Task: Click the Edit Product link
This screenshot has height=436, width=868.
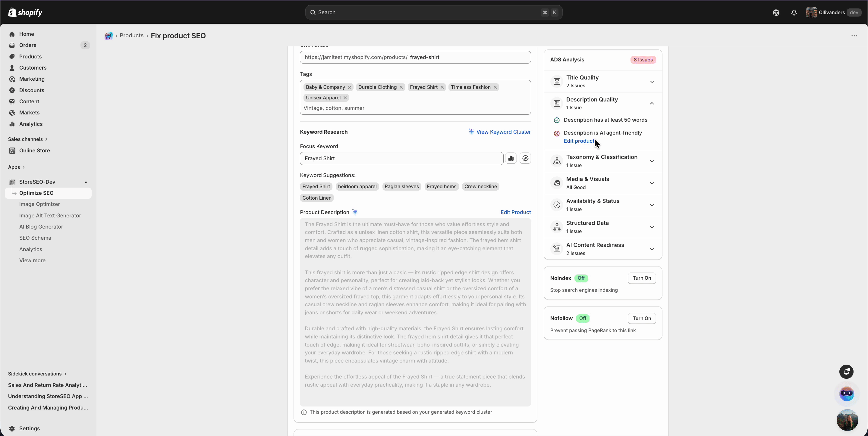Action: click(516, 212)
